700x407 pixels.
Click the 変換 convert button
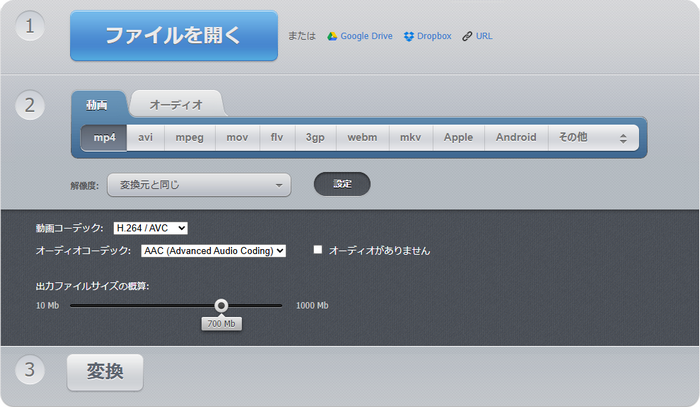[105, 372]
